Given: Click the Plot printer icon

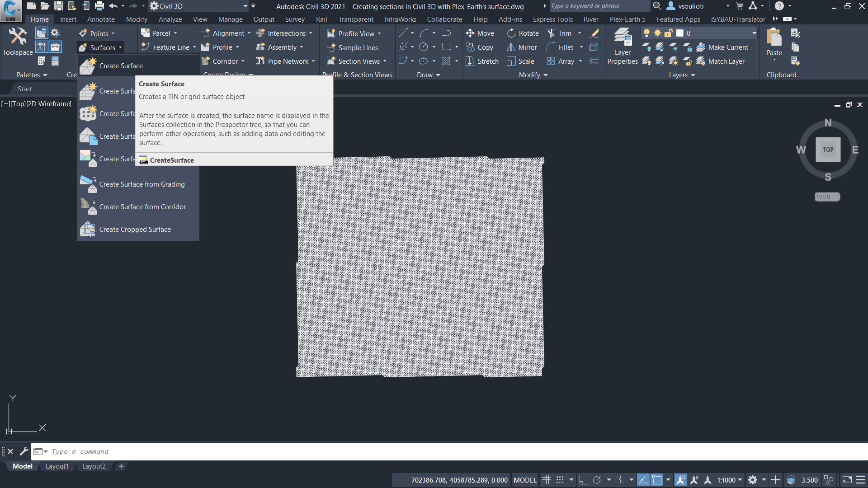Looking at the screenshot, I should [99, 6].
